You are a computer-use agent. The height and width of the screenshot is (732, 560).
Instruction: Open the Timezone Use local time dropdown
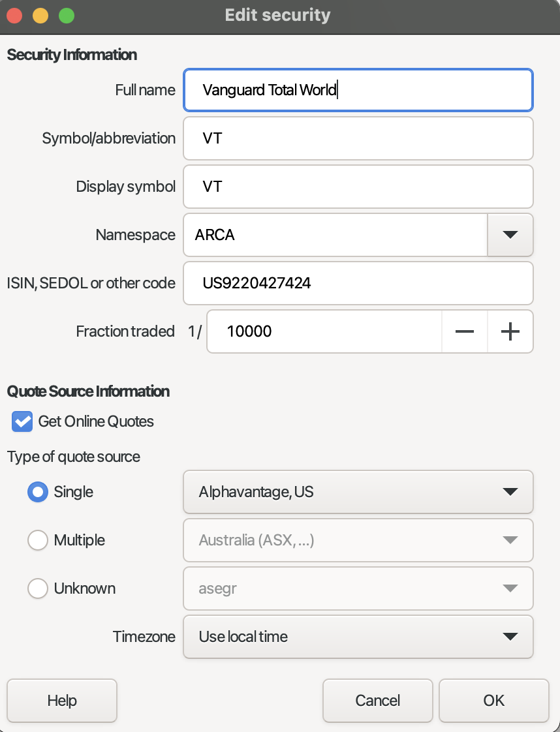coord(358,637)
